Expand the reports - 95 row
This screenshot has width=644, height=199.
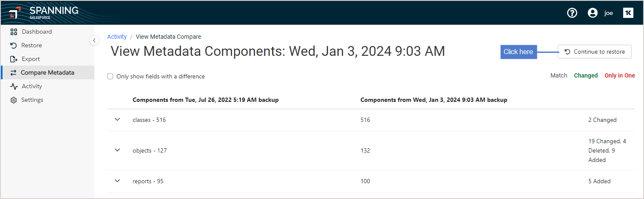118,181
